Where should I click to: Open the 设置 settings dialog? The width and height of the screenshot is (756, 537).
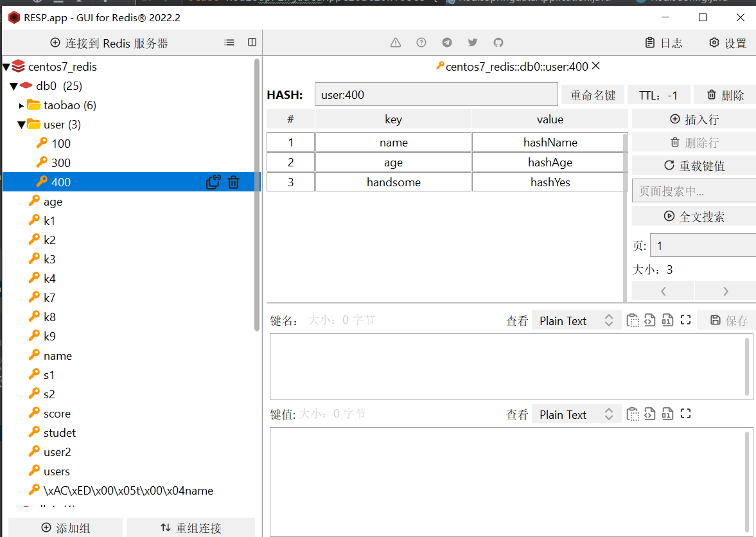pos(728,43)
